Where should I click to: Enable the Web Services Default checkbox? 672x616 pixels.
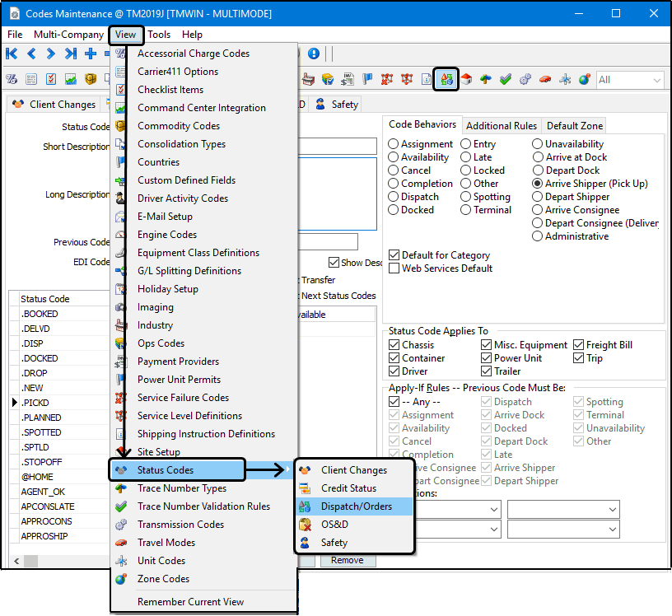click(x=394, y=268)
